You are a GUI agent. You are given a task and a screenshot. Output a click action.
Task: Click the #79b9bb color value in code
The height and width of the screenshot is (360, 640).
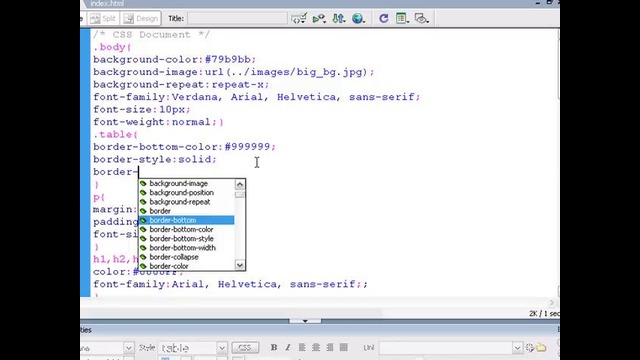point(228,60)
